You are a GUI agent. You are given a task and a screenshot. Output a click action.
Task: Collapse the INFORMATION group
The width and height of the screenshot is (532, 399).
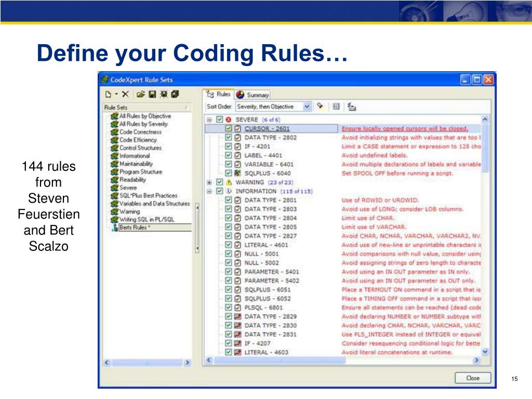point(209,191)
